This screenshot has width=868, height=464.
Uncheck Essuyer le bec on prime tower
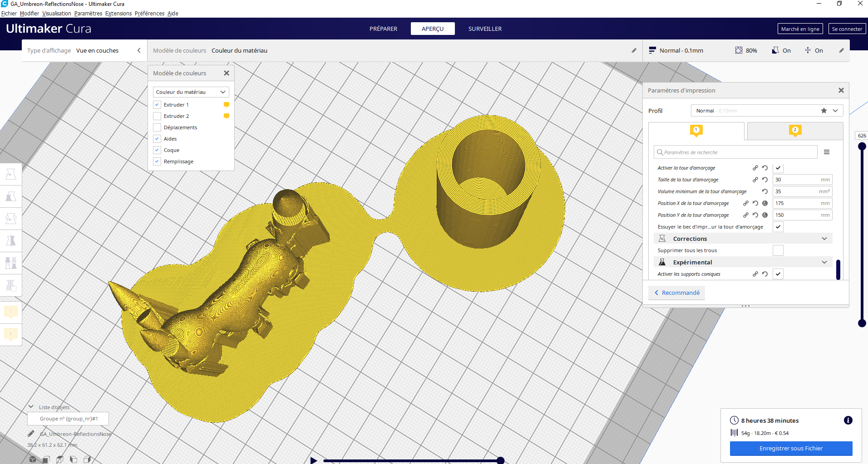(778, 227)
